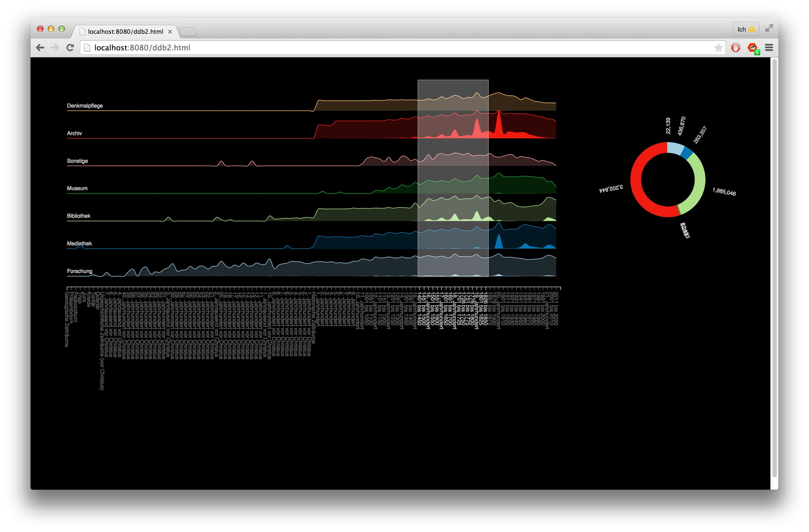Click the 1,885,046 donut label

(x=724, y=191)
